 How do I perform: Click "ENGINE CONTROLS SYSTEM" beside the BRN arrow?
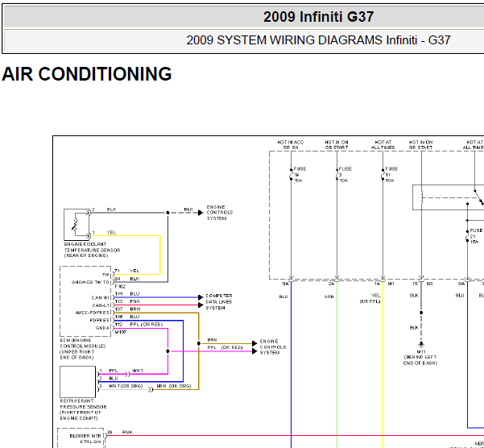tap(273, 346)
